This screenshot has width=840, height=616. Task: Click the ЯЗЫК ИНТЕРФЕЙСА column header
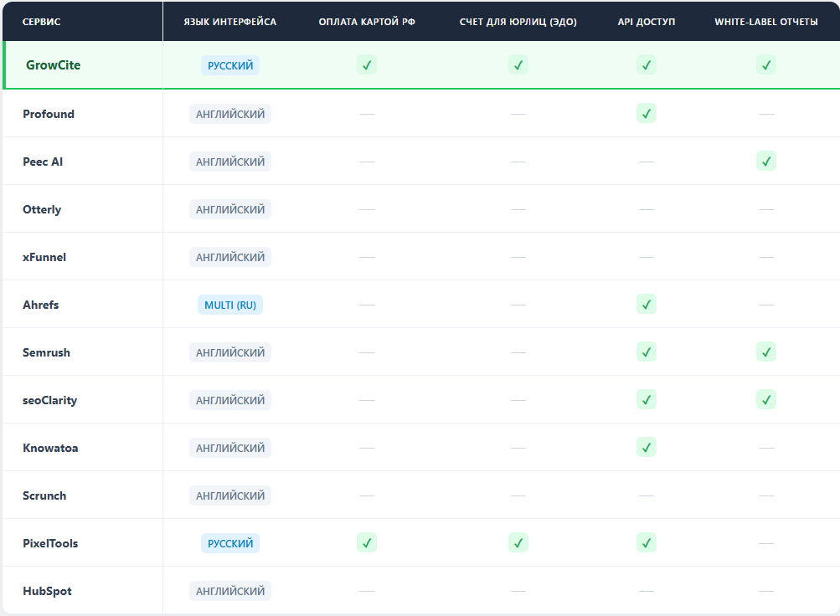(x=229, y=22)
